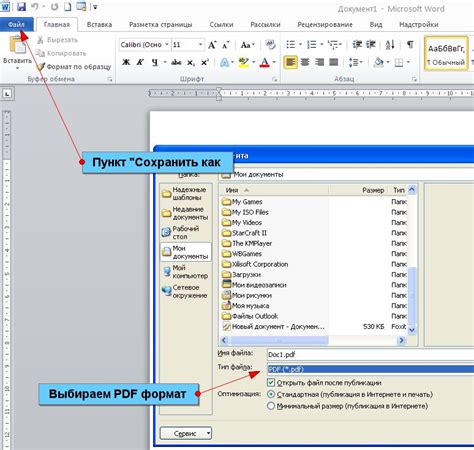Check 'Открыть файл после публикации' checkbox
Image resolution: width=474 pixels, height=450 pixels.
click(271, 383)
